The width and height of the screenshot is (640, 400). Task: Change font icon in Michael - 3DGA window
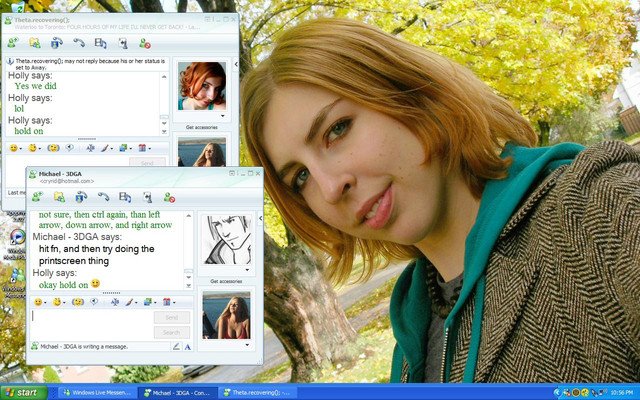(x=115, y=302)
